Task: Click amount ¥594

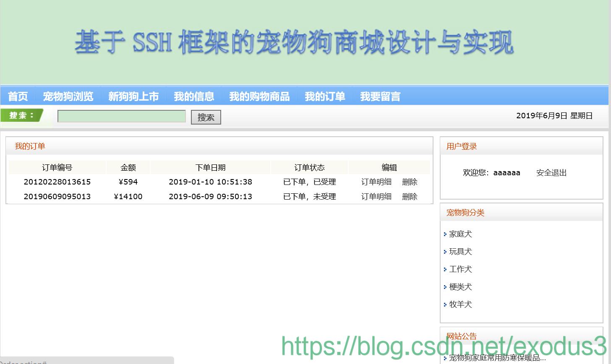Action: click(x=128, y=182)
